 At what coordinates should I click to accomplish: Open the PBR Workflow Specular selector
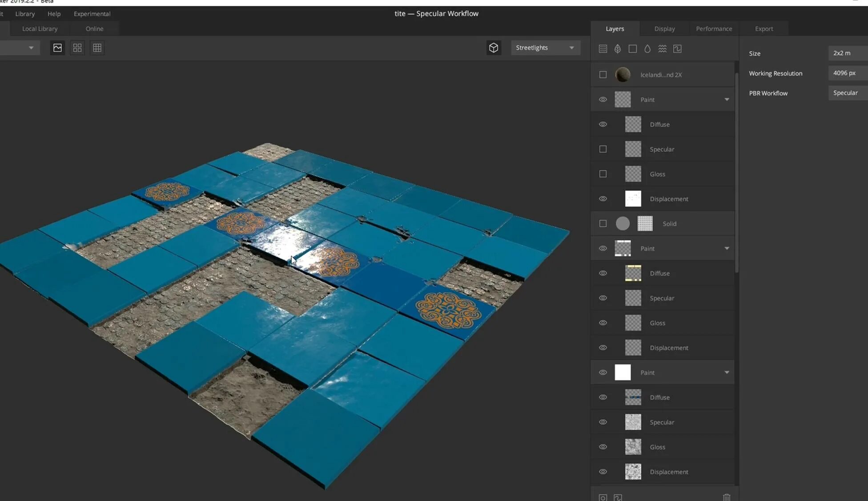(847, 93)
